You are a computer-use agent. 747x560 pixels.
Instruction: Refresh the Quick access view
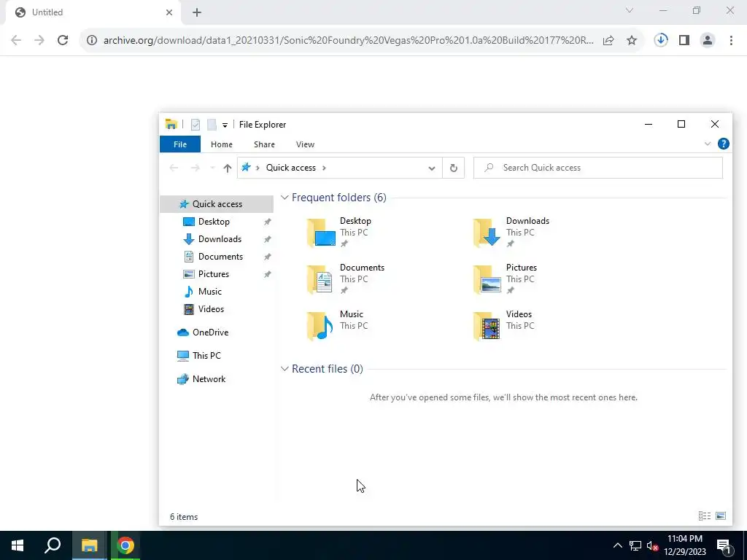point(454,168)
